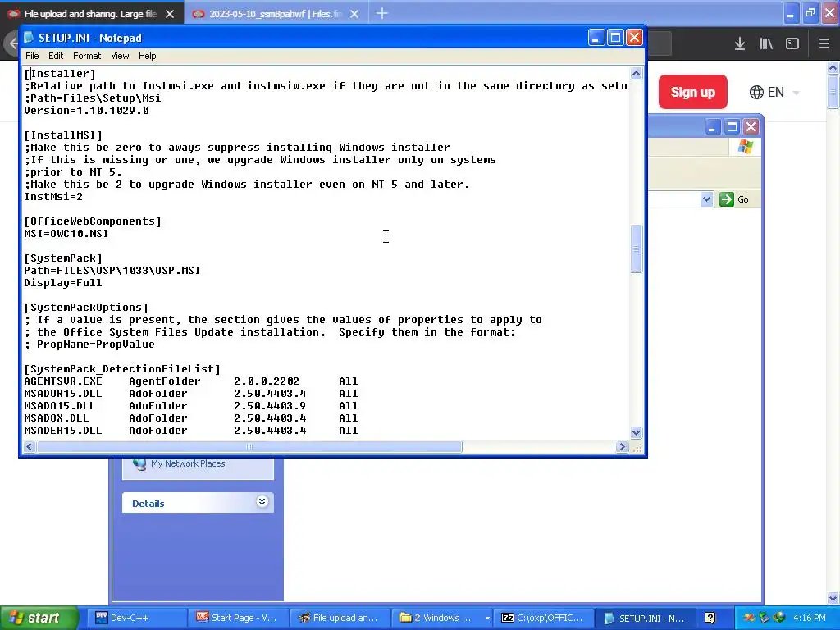Click the globe language icon
This screenshot has height=630, width=840.
click(x=756, y=92)
